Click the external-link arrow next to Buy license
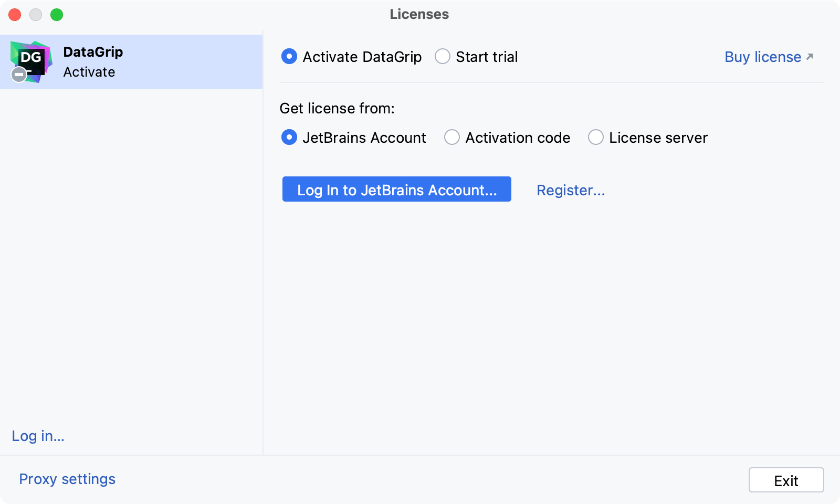The height and width of the screenshot is (504, 840). pos(809,56)
